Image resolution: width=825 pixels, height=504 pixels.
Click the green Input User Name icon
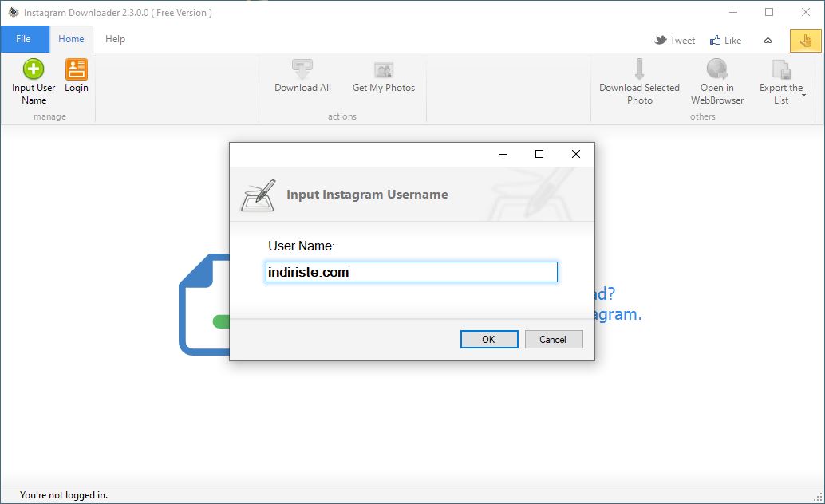(x=34, y=69)
